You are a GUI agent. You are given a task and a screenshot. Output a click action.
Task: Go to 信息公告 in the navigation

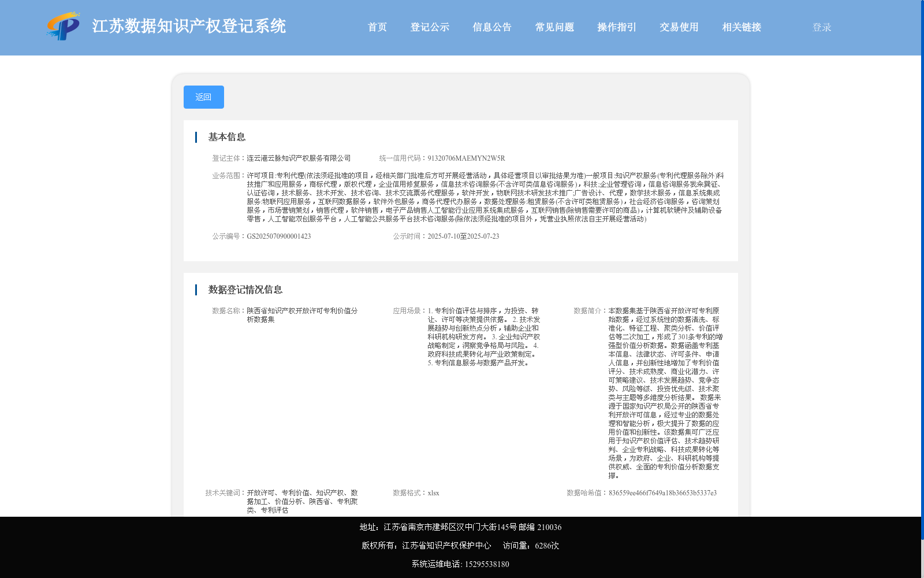pos(492,27)
